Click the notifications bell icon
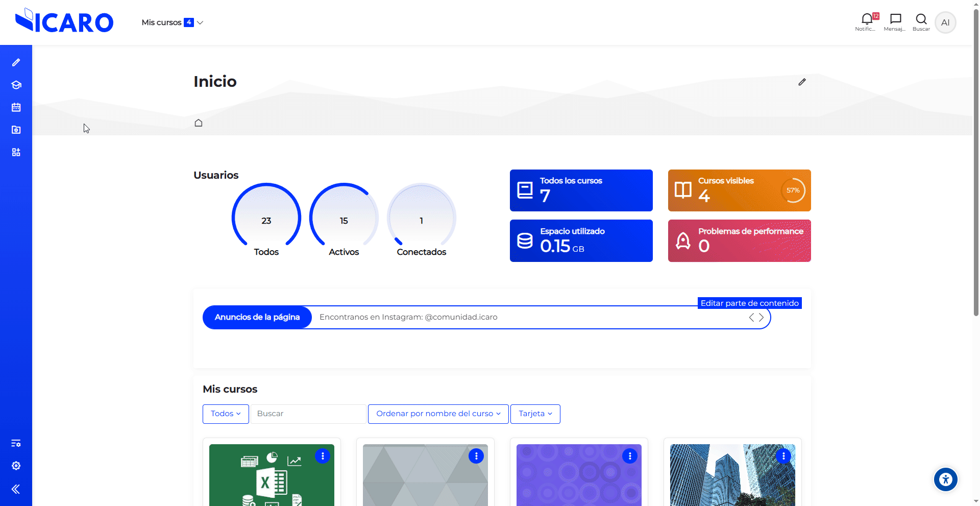The image size is (980, 506). 866,20
